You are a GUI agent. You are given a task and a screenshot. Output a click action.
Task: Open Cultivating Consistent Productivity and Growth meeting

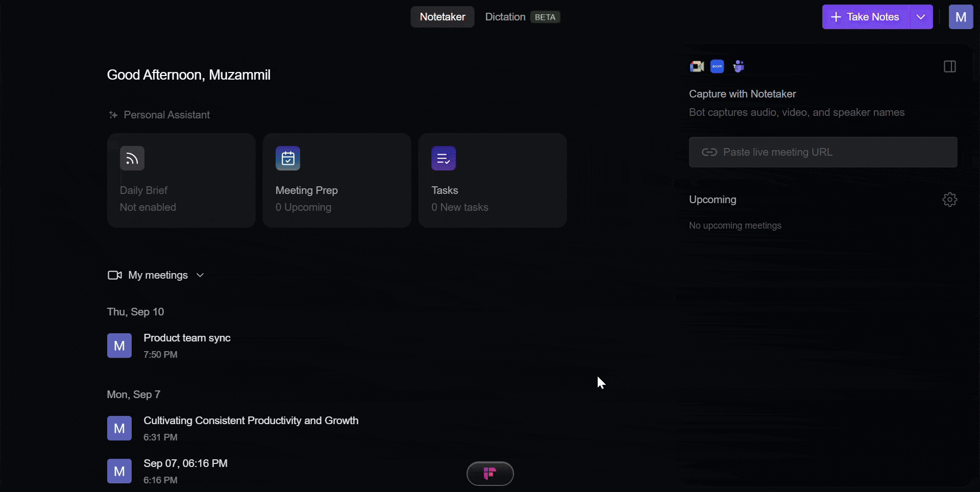[x=251, y=421]
